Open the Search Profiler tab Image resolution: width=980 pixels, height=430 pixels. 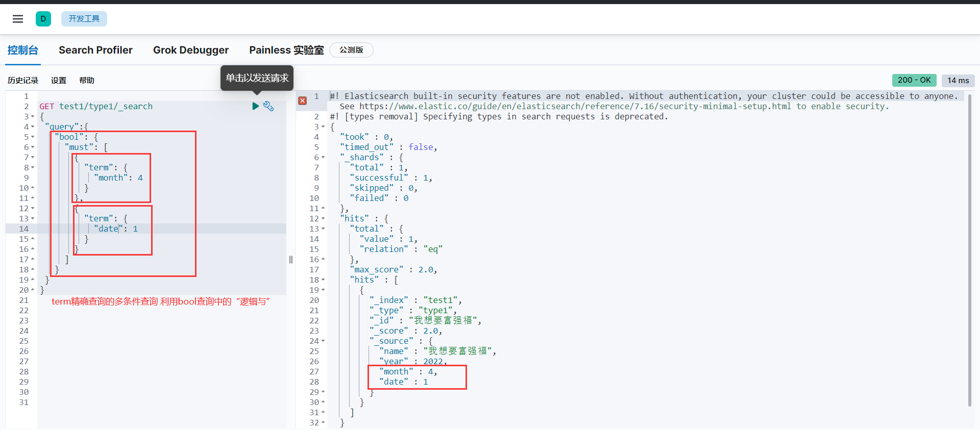[95, 50]
